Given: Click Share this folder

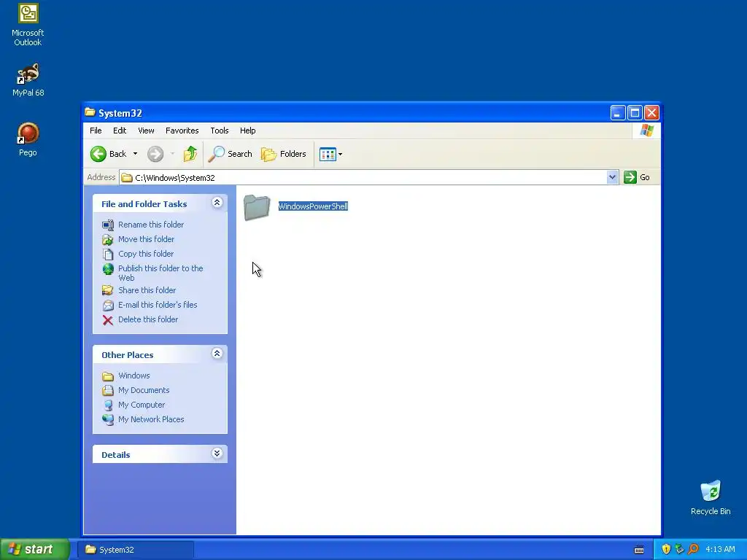Looking at the screenshot, I should 147,290.
